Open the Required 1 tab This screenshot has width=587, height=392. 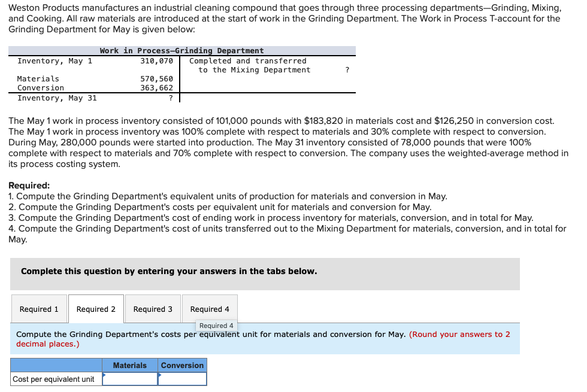pyautogui.click(x=40, y=309)
